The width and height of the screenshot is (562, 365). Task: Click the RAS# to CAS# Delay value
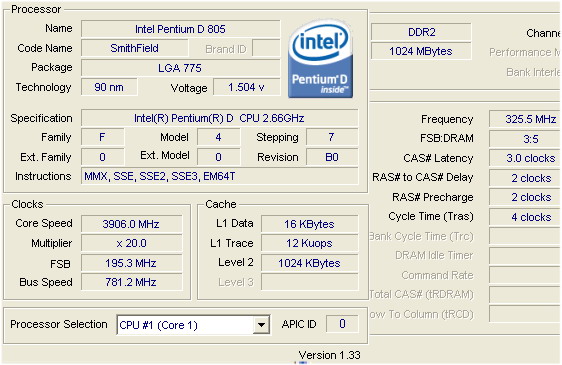point(525,178)
